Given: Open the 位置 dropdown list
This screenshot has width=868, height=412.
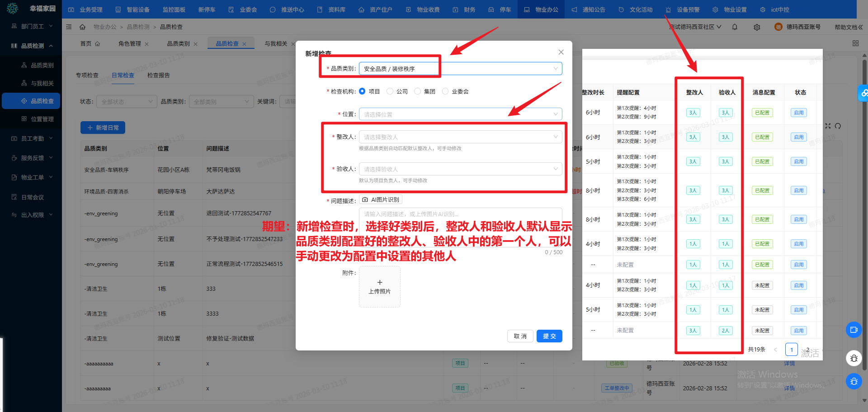Looking at the screenshot, I should coord(460,114).
